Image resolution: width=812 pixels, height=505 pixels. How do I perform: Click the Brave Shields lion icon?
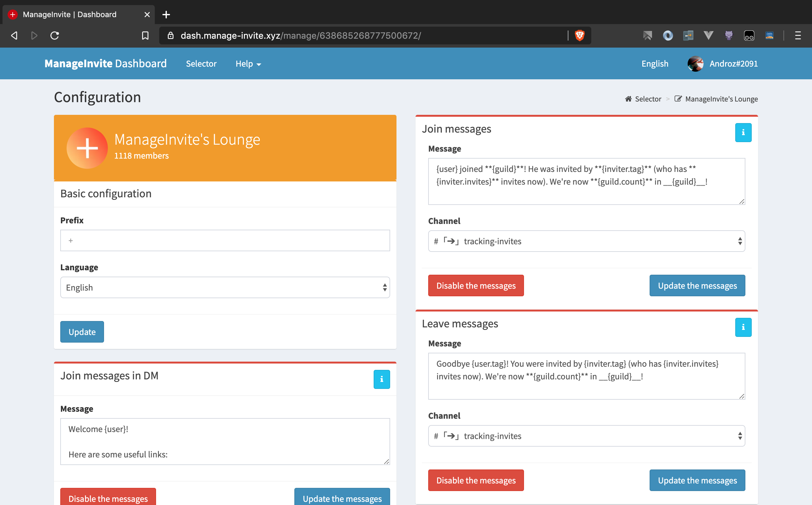pos(580,36)
